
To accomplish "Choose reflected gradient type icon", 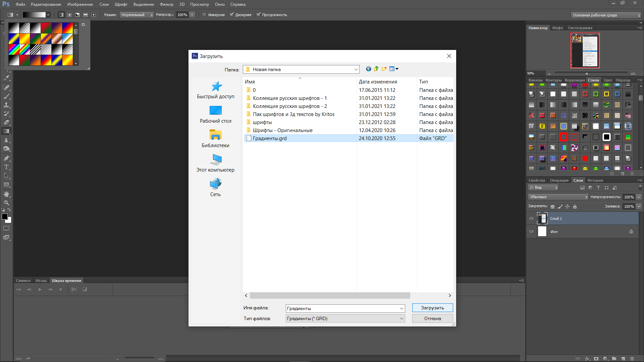I will (x=86, y=15).
